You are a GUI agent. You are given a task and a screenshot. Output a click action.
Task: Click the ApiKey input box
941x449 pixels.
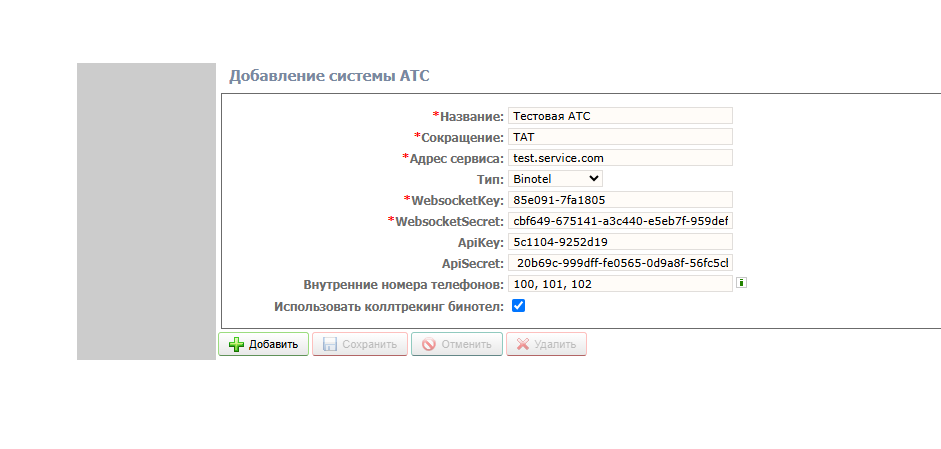620,242
